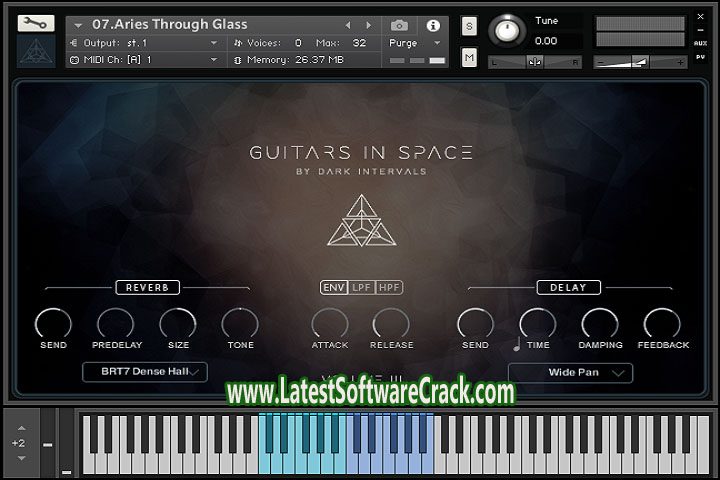Toggle the Solo (S) button
720x480 pixels.
click(x=469, y=26)
